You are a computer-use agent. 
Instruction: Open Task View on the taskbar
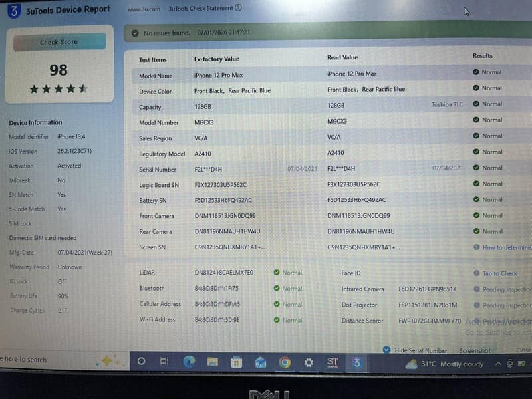click(x=164, y=361)
